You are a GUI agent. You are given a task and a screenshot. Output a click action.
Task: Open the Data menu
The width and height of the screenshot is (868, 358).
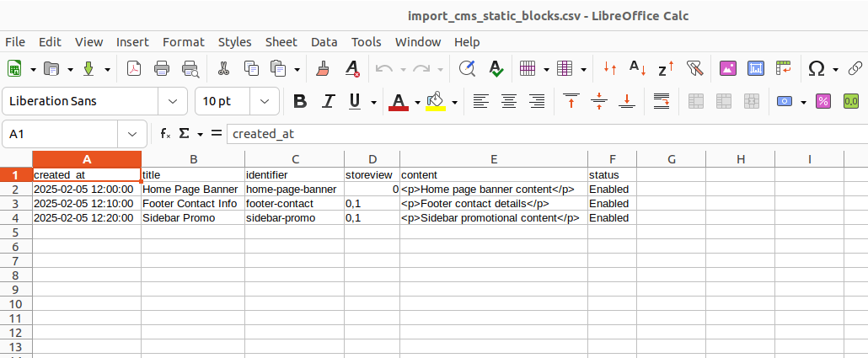(x=324, y=42)
